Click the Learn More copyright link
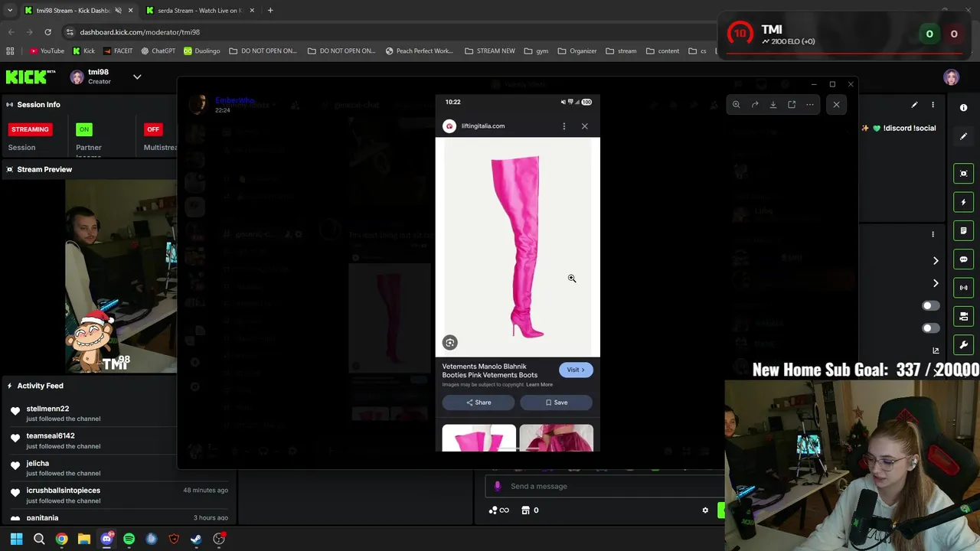 tap(540, 384)
